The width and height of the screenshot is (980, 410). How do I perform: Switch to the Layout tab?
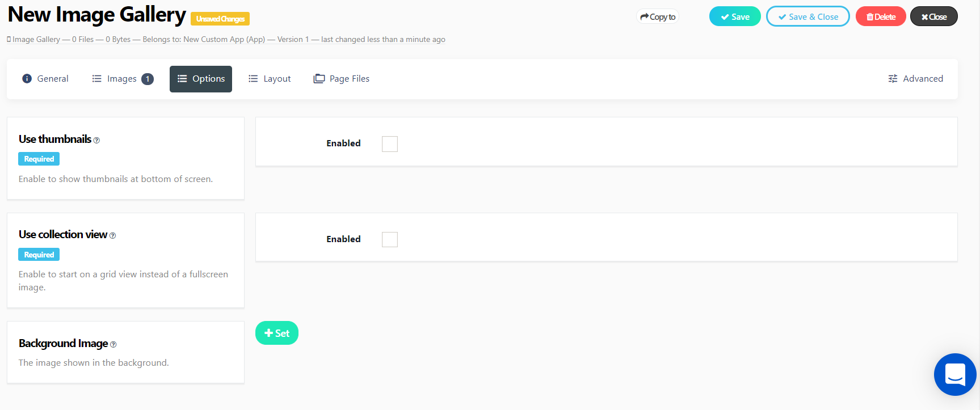click(270, 79)
